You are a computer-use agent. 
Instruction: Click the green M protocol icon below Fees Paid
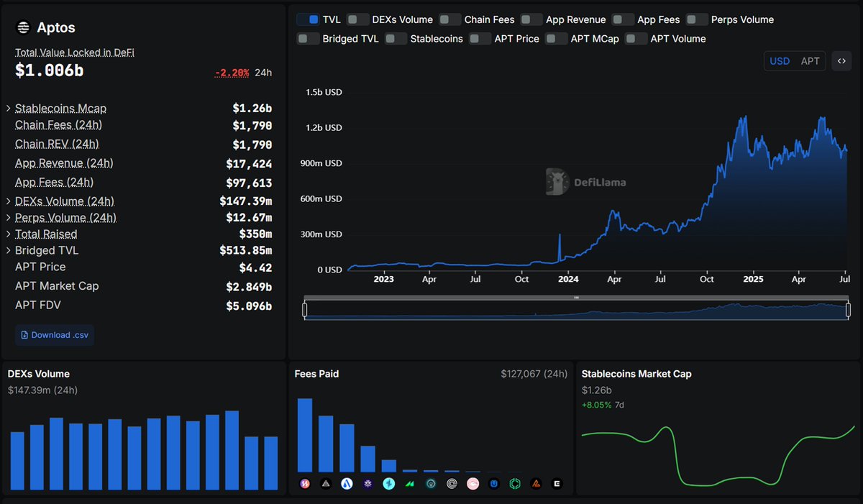click(408, 484)
